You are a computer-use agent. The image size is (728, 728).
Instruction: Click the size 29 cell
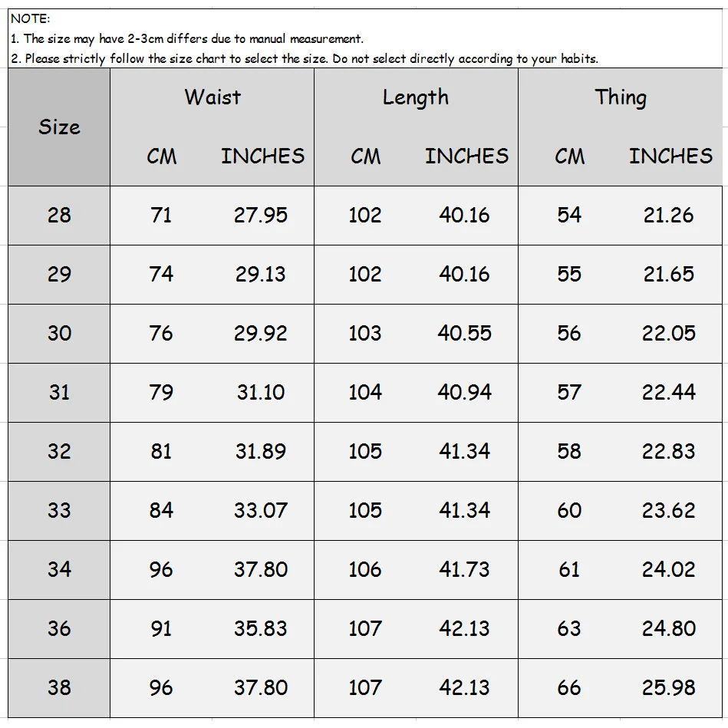59,275
